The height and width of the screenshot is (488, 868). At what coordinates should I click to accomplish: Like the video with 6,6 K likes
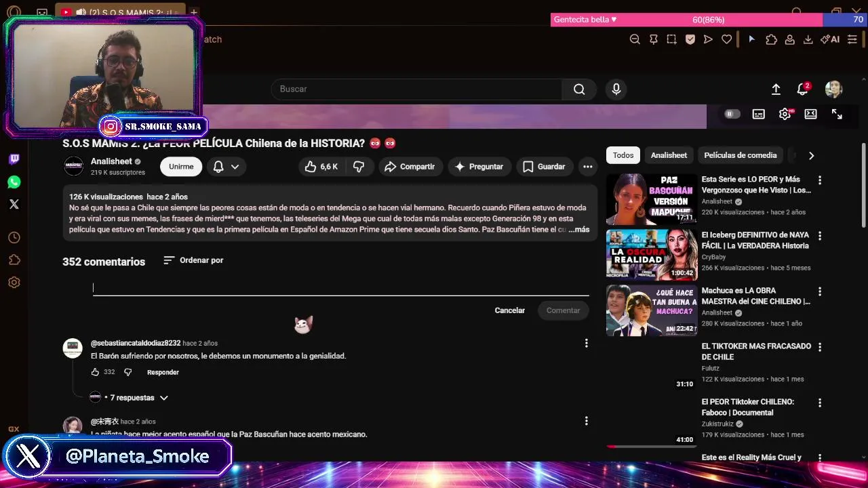pyautogui.click(x=321, y=167)
